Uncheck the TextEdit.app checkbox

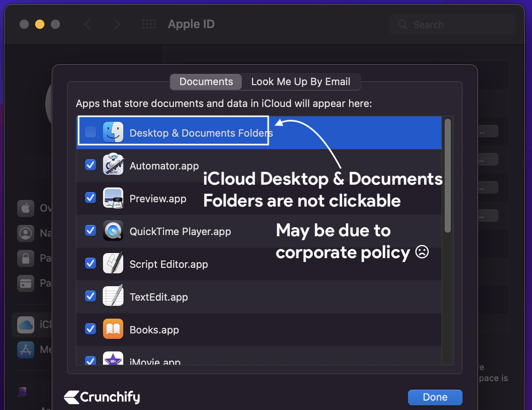[90, 296]
